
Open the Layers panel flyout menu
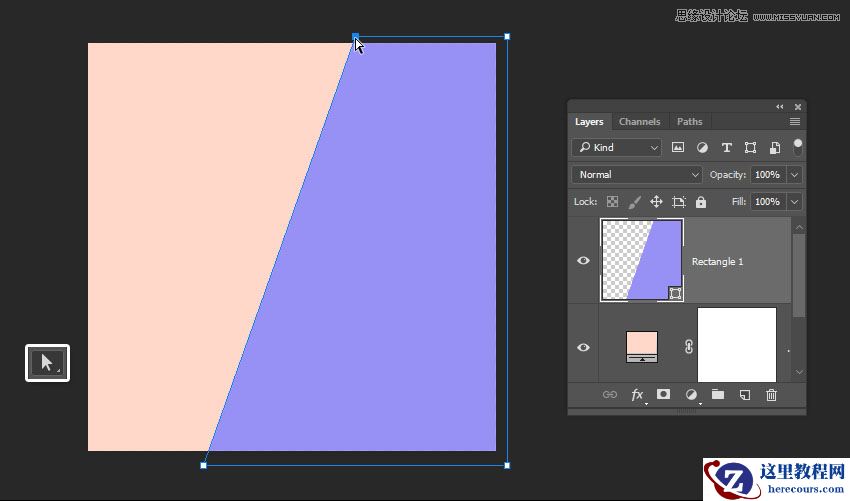[795, 121]
